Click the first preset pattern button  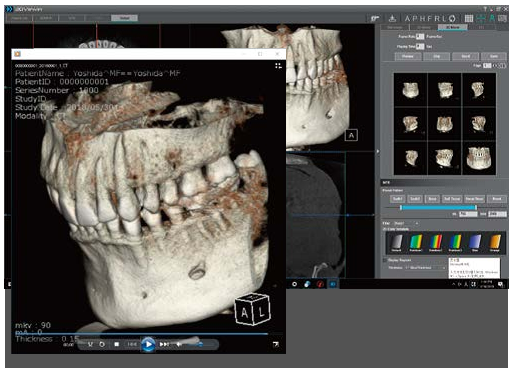(x=397, y=199)
